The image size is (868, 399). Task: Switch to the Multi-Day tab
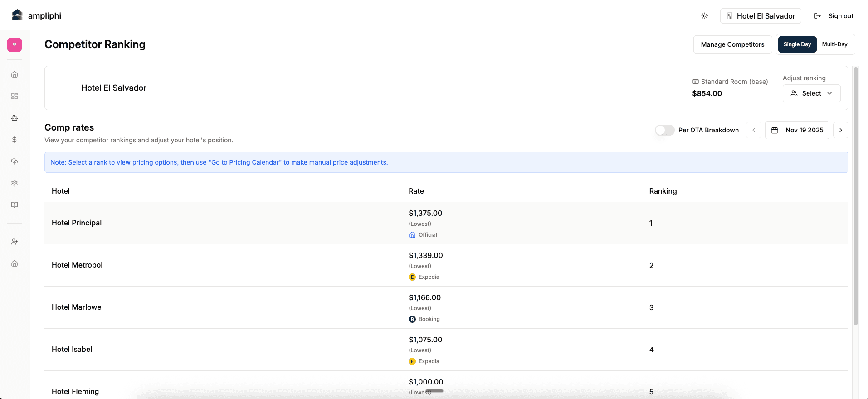point(834,44)
